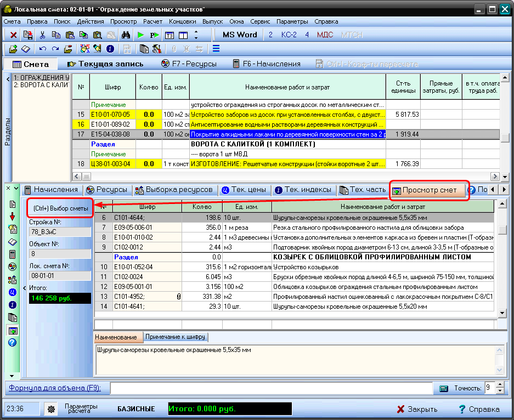The image size is (514, 420).
Task: Click the undo arrow icon
Action: click(42, 49)
